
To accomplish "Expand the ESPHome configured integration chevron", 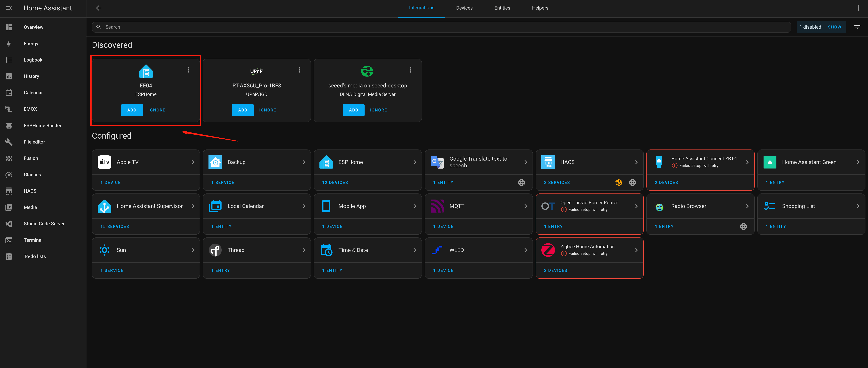I will pyautogui.click(x=414, y=162).
